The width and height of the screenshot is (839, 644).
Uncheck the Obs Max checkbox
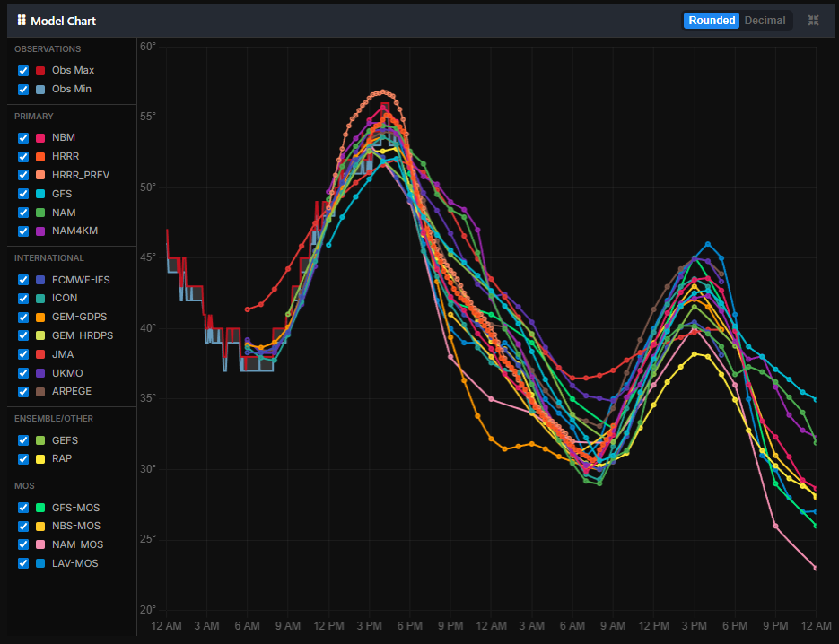point(23,70)
